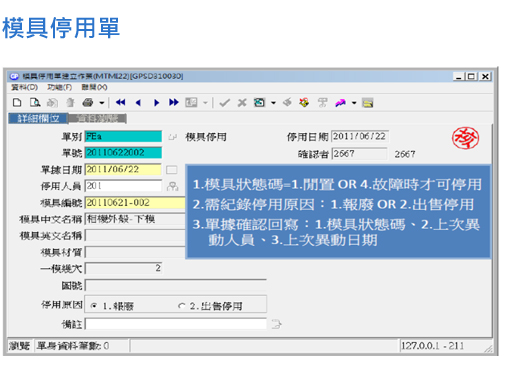Image resolution: width=516 pixels, height=366 pixels.
Task: Go to previous record arrow
Action: tap(138, 103)
